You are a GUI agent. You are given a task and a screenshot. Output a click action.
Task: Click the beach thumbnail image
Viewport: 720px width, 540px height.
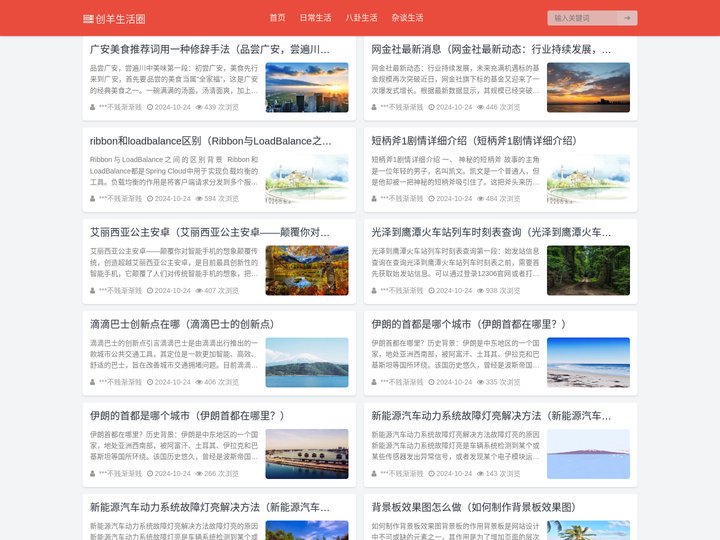tap(588, 362)
